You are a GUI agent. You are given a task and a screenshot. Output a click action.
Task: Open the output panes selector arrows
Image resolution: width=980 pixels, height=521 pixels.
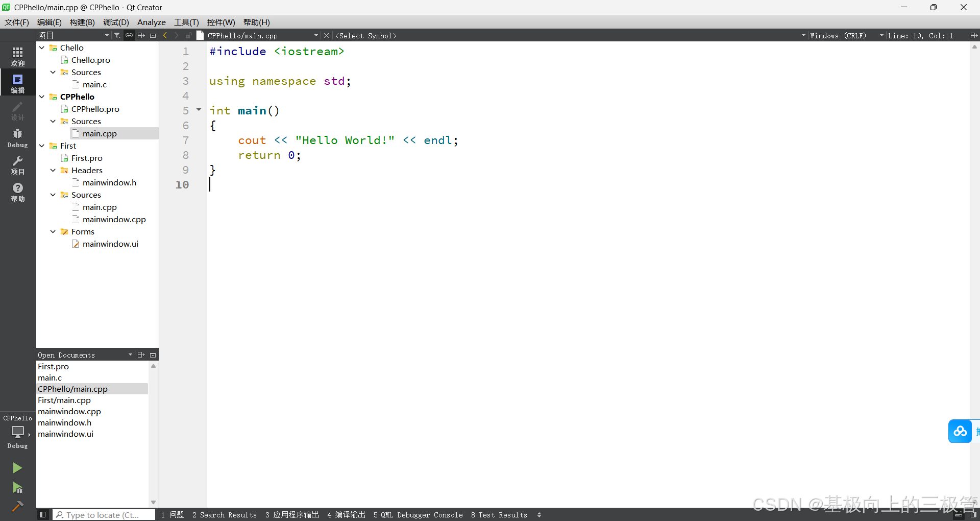point(539,514)
